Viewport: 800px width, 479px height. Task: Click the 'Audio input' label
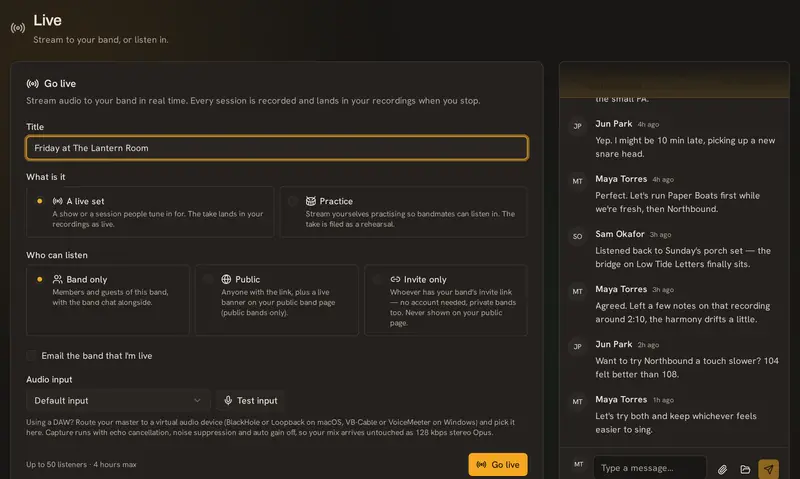pos(49,380)
